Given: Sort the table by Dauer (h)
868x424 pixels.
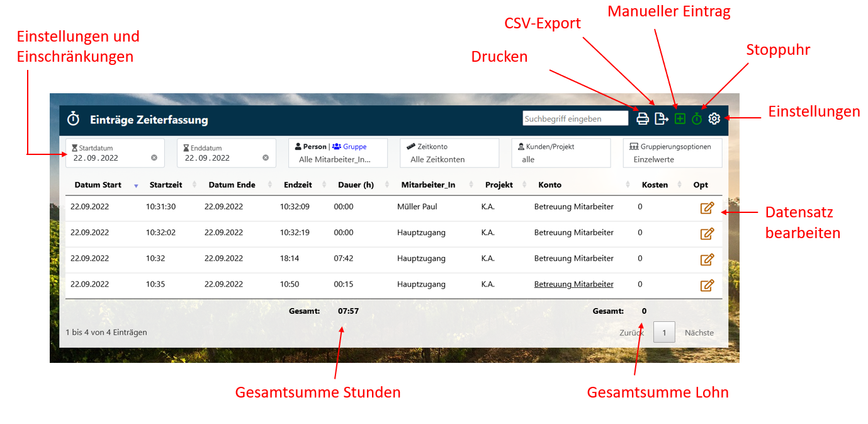Looking at the screenshot, I should [356, 185].
